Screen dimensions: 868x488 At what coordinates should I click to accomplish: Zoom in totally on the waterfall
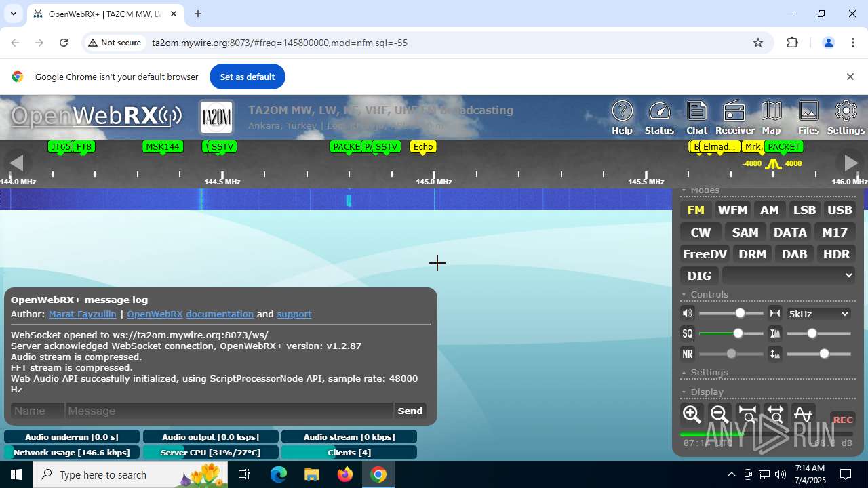tap(747, 414)
